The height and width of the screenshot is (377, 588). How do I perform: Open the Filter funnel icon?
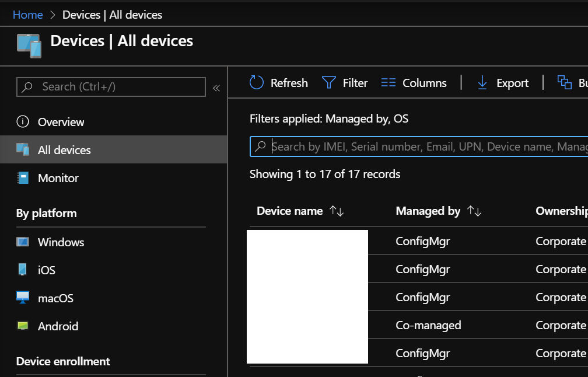pyautogui.click(x=329, y=83)
